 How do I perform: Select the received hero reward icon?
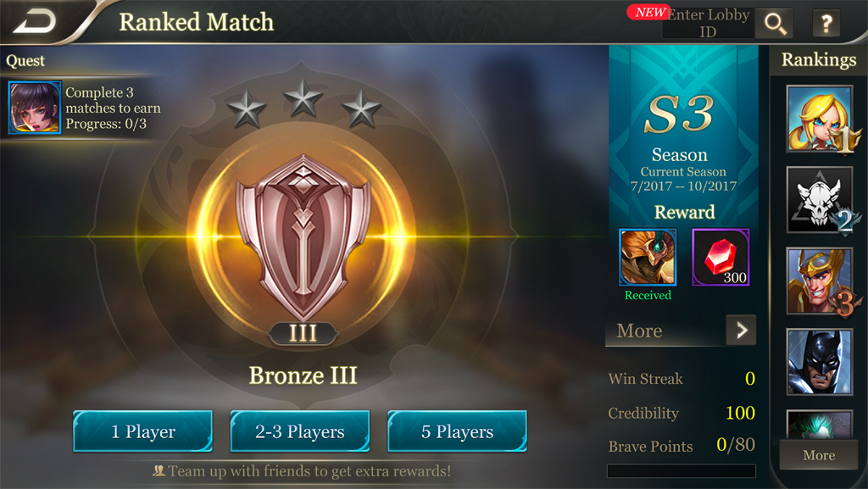click(x=648, y=258)
